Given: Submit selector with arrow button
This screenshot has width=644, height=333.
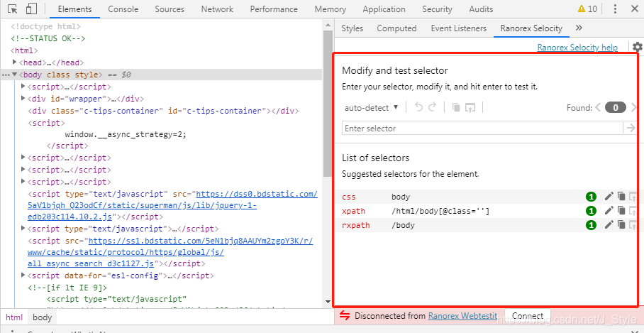Looking at the screenshot, I should point(631,128).
